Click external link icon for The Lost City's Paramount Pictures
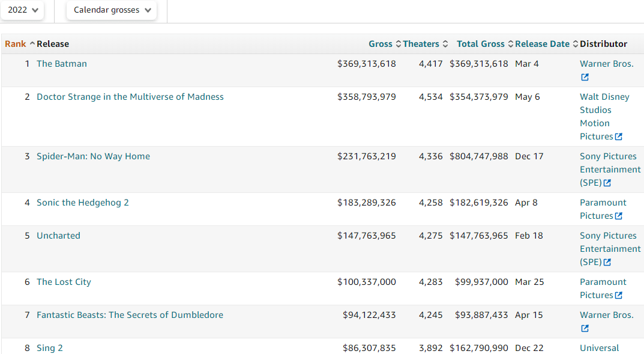 coord(619,296)
